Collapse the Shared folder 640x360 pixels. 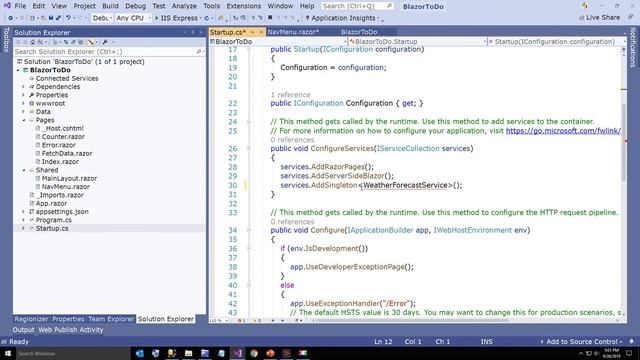point(23,170)
